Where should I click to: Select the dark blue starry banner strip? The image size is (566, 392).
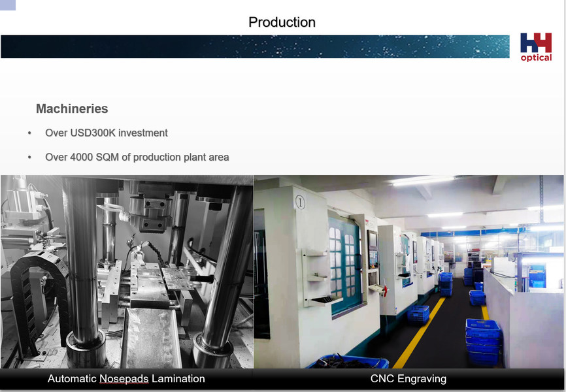(x=255, y=46)
